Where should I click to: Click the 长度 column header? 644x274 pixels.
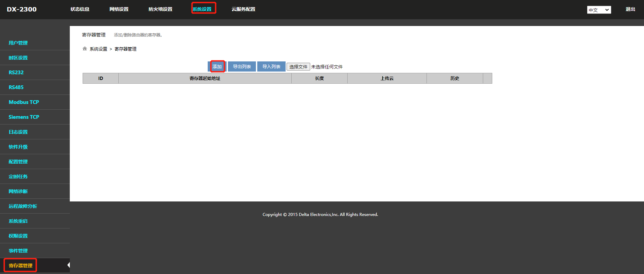[320, 78]
